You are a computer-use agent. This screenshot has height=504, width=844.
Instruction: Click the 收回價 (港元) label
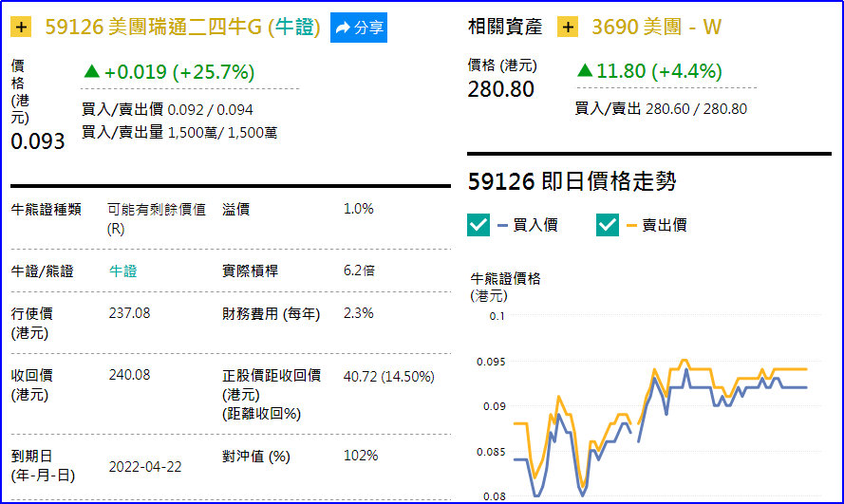31,385
